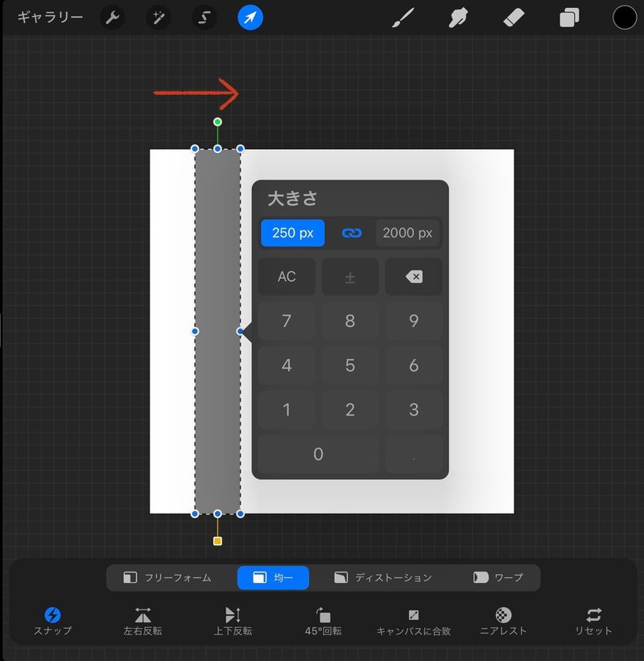Tap keypad number 8
Viewport: 644px width, 661px height.
(x=350, y=320)
